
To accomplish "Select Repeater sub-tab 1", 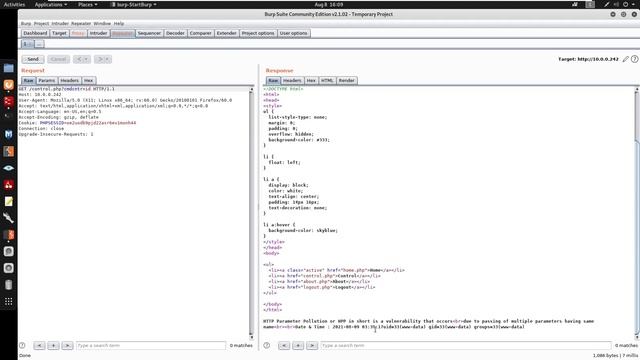I will click(x=27, y=44).
